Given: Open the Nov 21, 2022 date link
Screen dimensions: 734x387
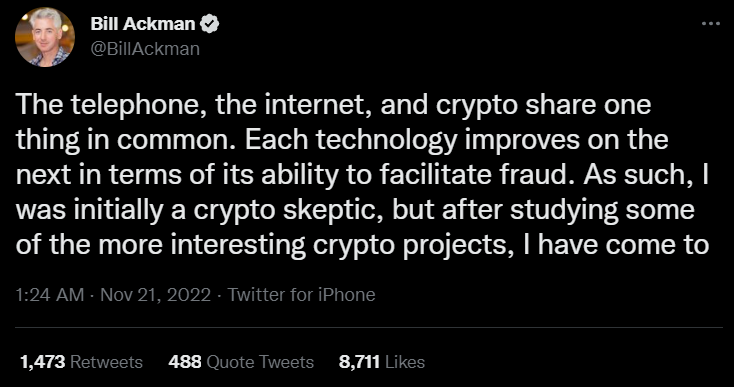Looking at the screenshot, I should 155,295.
